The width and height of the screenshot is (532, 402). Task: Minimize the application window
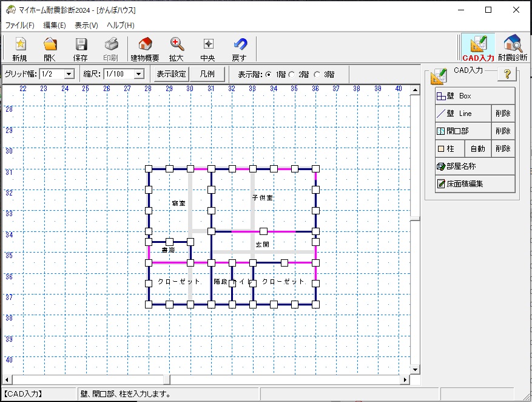[461, 10]
